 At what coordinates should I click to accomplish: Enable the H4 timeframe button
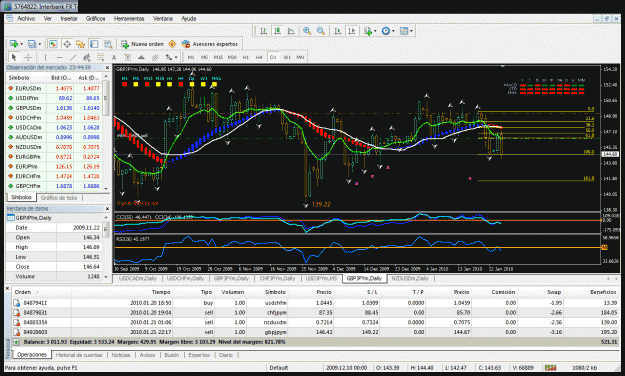tap(259, 57)
